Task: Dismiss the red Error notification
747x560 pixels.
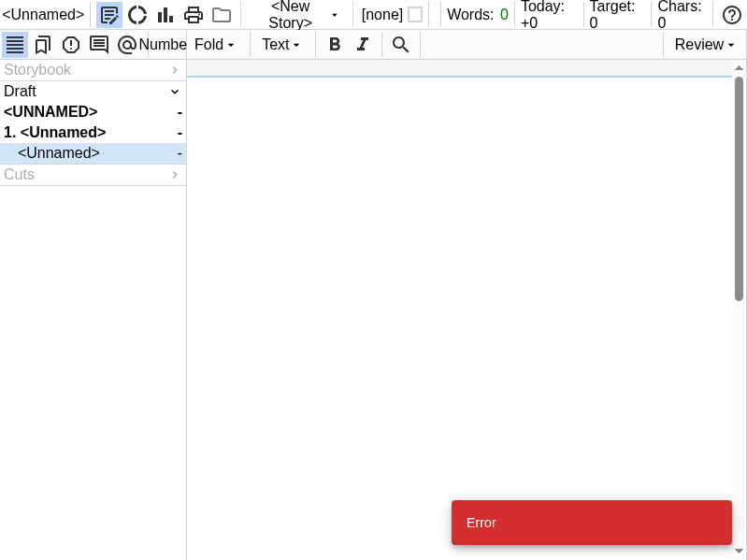Action: tap(592, 523)
